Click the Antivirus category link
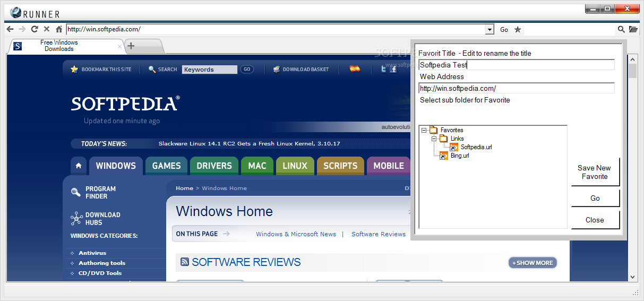The image size is (644, 301). 92,253
